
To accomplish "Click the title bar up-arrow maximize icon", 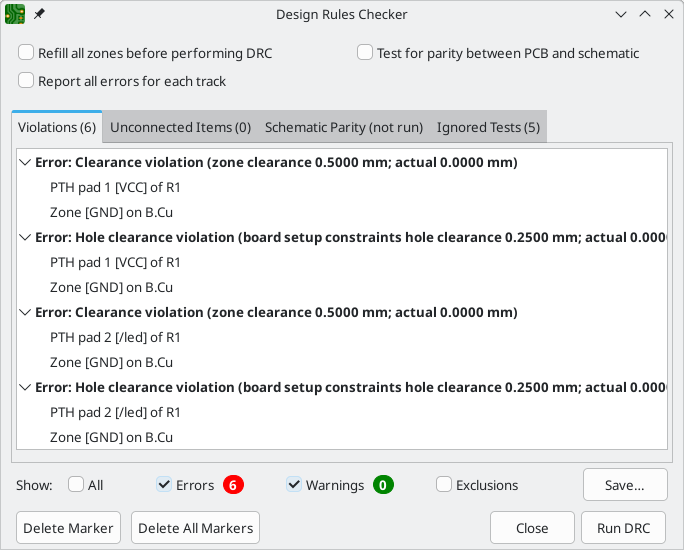I will 645,14.
